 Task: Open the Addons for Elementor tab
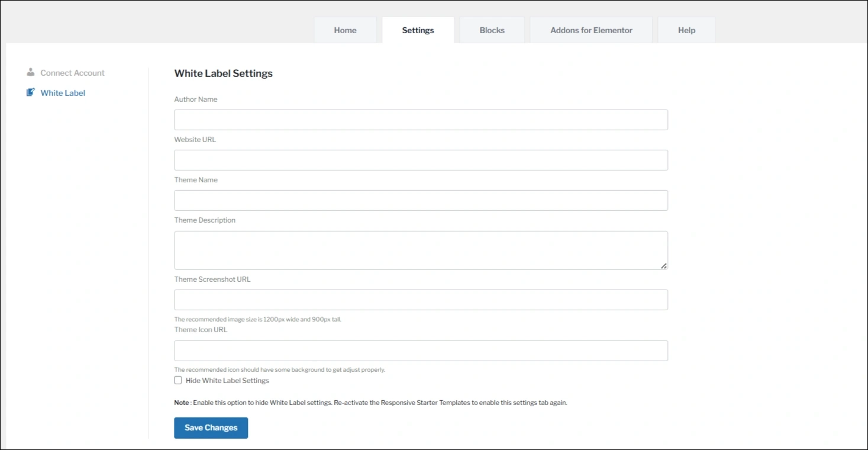click(591, 30)
